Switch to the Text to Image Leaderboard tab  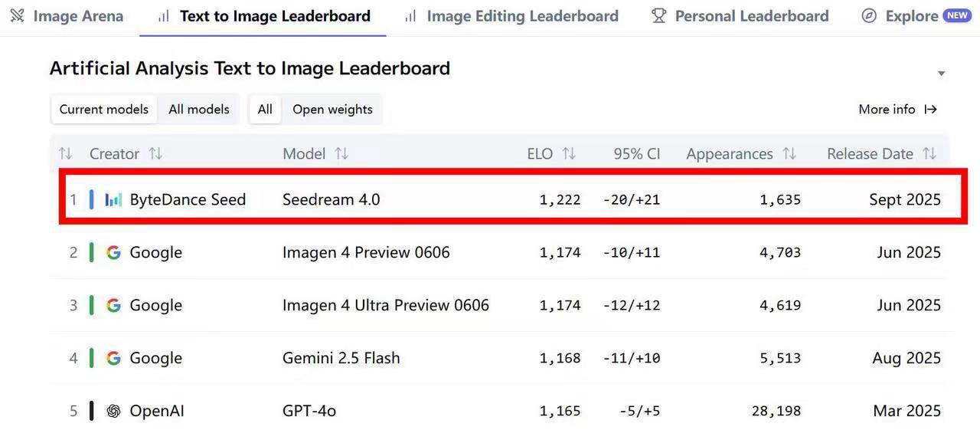click(x=263, y=15)
